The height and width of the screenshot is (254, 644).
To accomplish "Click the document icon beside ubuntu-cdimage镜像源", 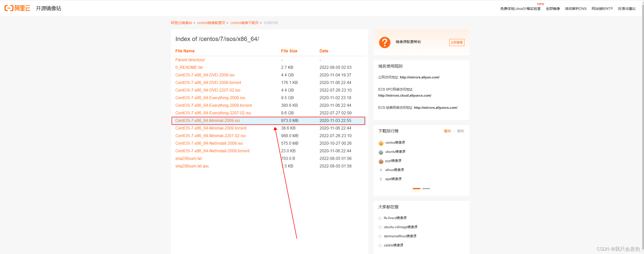I will (380, 227).
